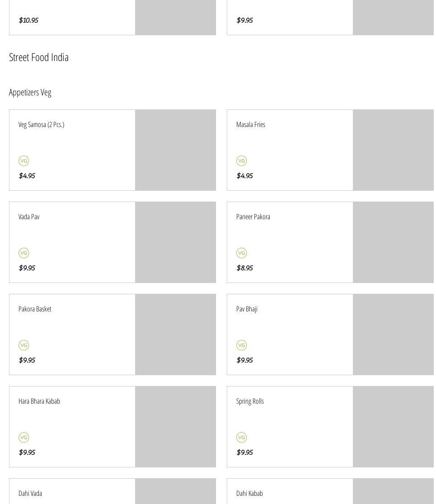Select the Vada Pav item title
The height and width of the screenshot is (504, 436).
pyautogui.click(x=29, y=217)
